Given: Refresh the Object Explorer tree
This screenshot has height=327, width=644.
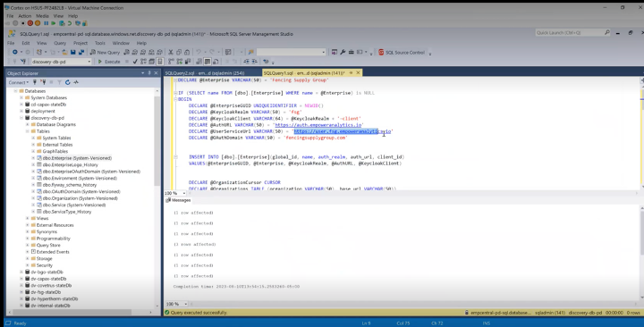Looking at the screenshot, I should tap(67, 82).
